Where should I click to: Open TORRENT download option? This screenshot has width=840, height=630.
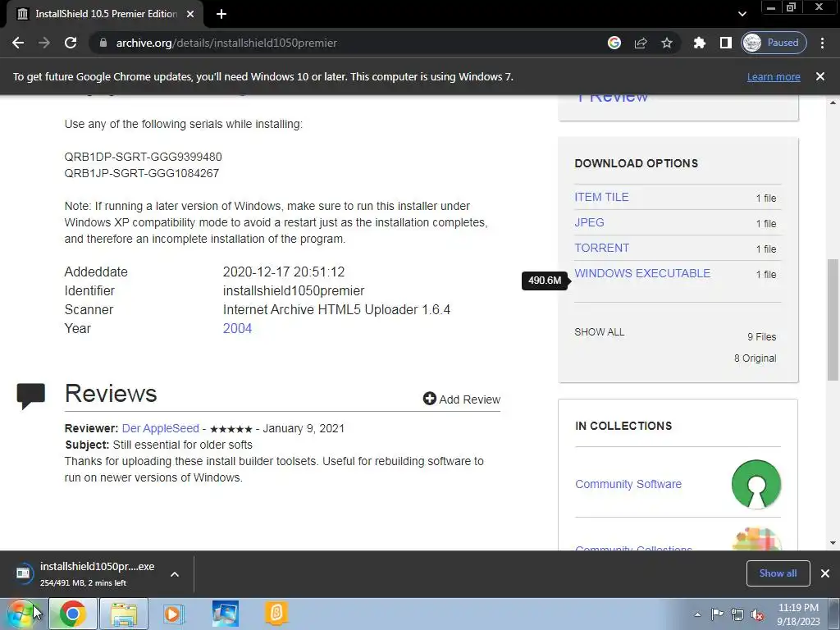601,248
